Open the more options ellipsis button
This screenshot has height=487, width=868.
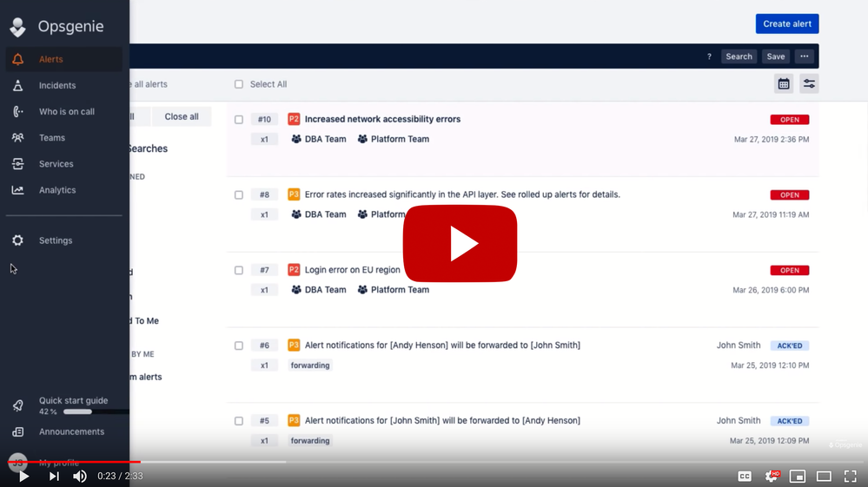point(805,56)
